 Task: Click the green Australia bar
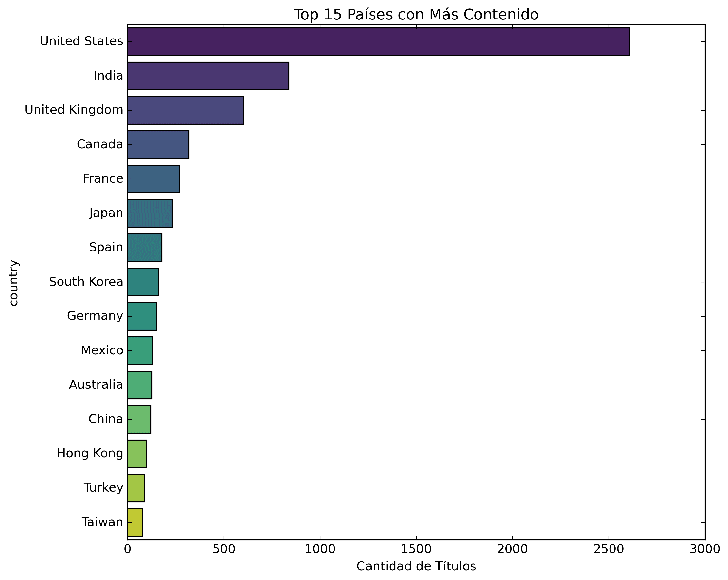point(139,385)
